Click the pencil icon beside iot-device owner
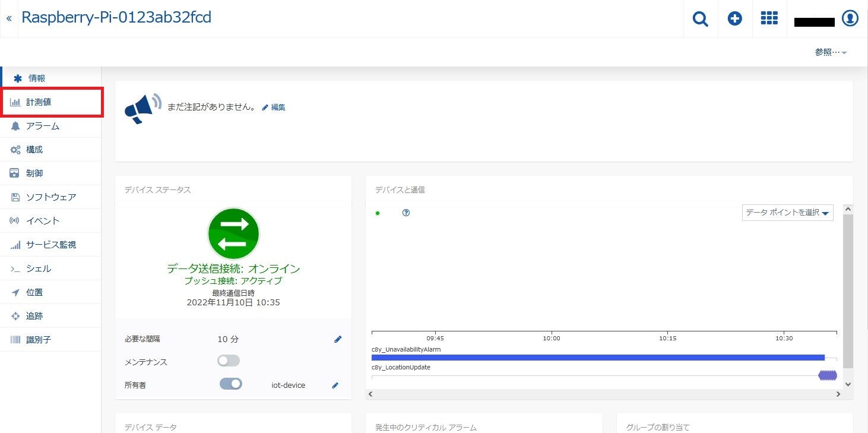Viewport: 868px width, 433px height. coord(335,385)
